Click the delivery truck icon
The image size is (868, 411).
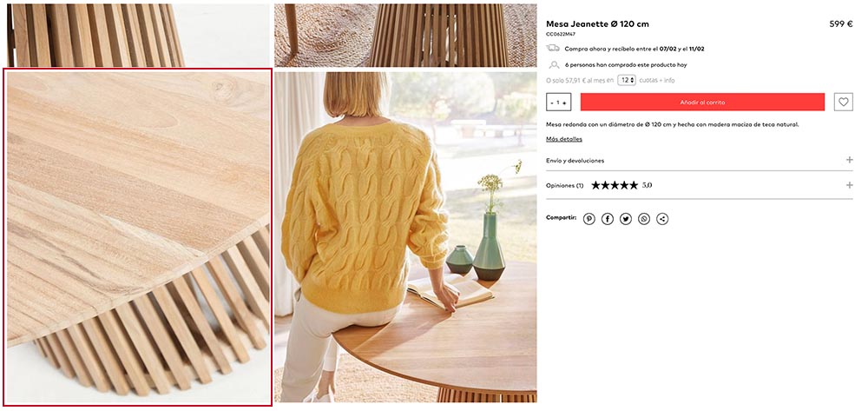[553, 48]
